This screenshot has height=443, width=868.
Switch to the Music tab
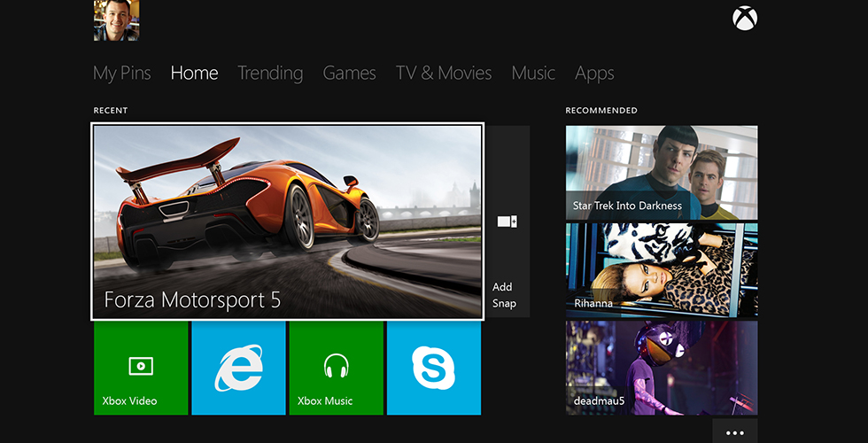533,74
